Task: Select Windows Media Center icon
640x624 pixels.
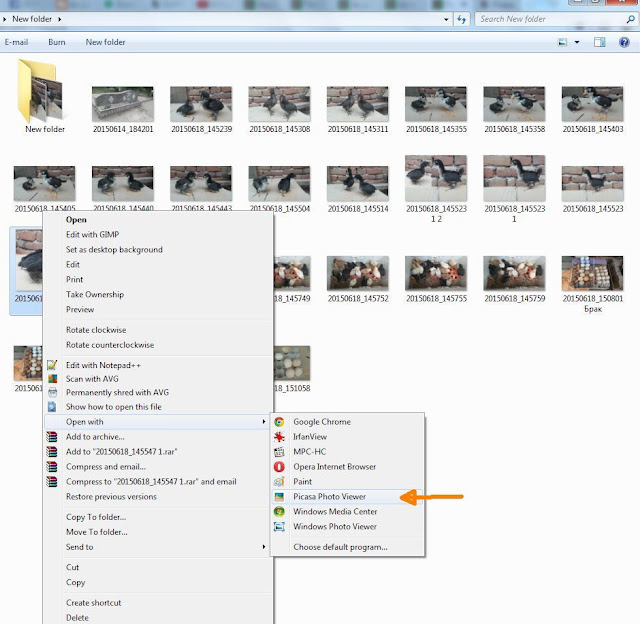Action: 279,512
